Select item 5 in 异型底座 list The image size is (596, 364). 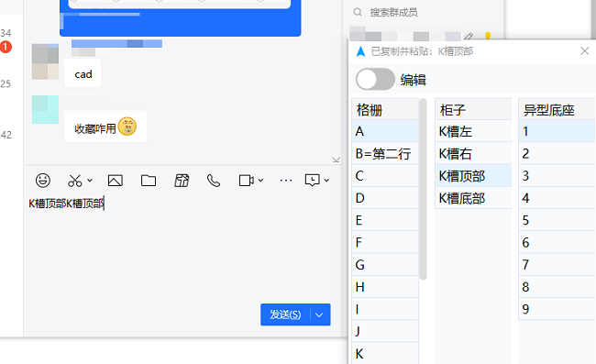pyautogui.click(x=557, y=220)
